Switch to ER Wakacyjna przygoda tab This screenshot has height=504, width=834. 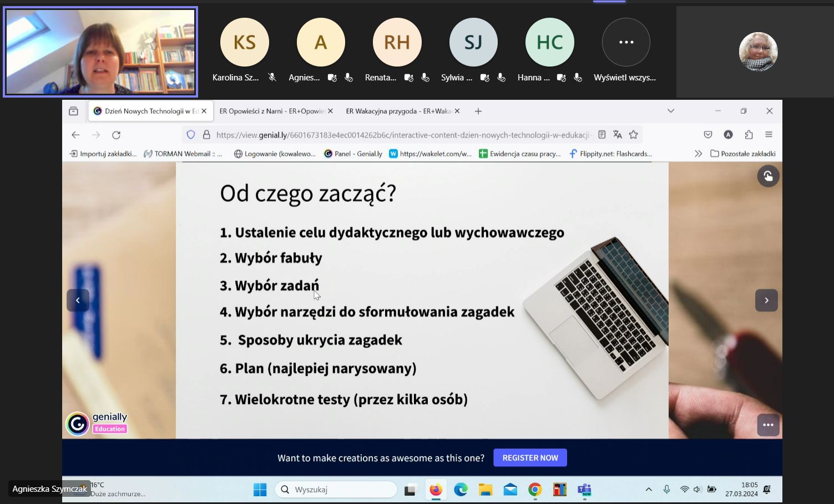coord(398,111)
